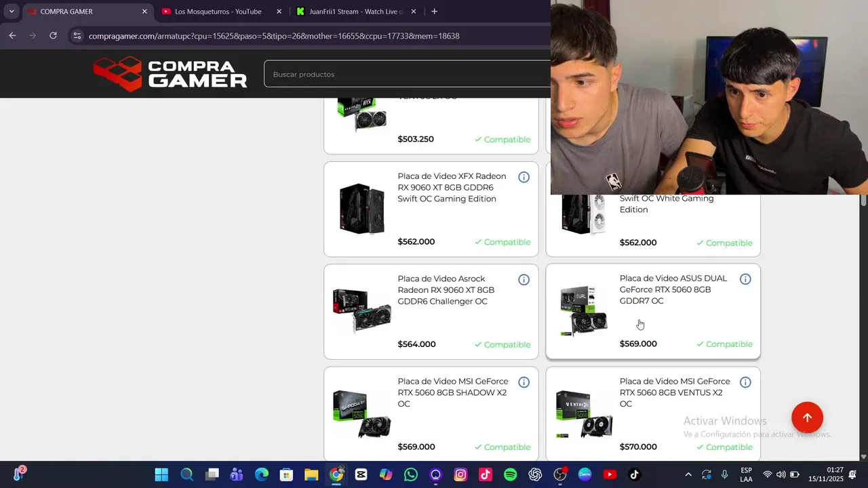Open Instagram from taskbar
The height and width of the screenshot is (488, 868).
tap(460, 474)
